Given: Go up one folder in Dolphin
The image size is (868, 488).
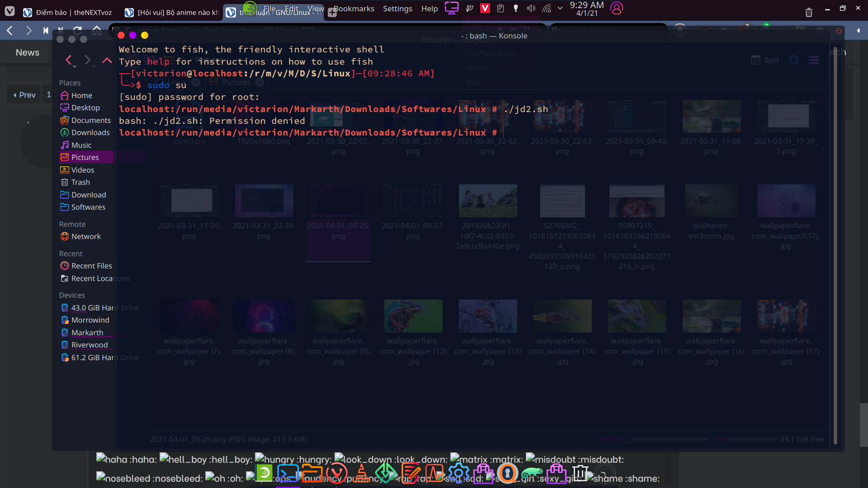Looking at the screenshot, I should pyautogui.click(x=107, y=60).
